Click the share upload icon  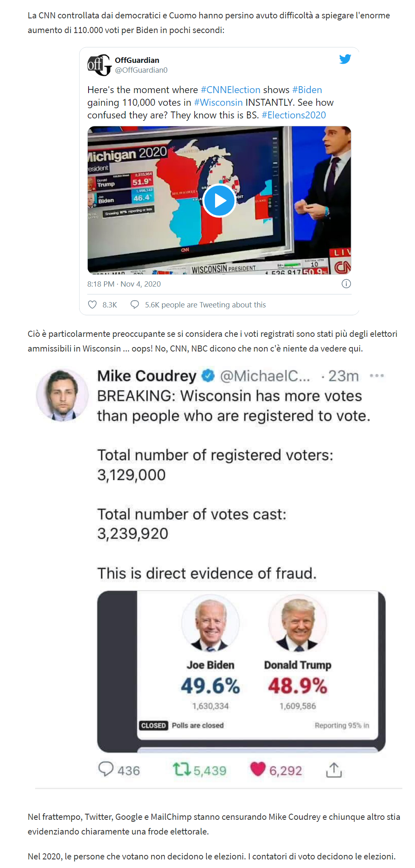tap(334, 770)
